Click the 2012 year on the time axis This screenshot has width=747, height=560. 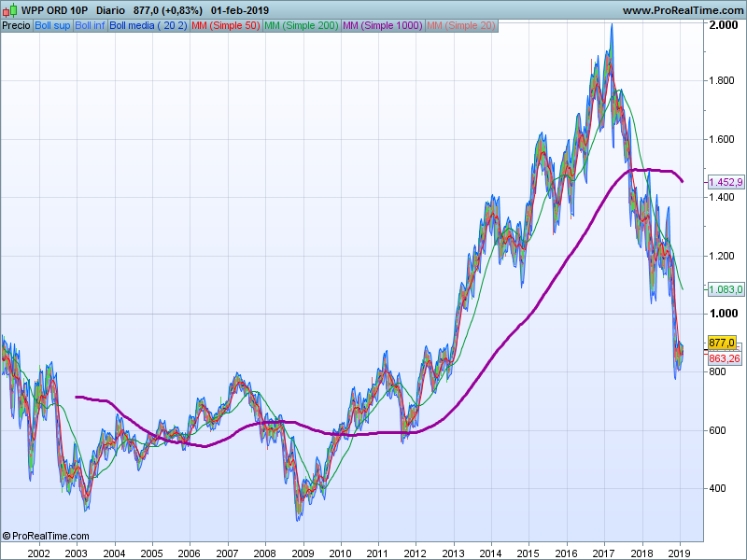coord(415,553)
